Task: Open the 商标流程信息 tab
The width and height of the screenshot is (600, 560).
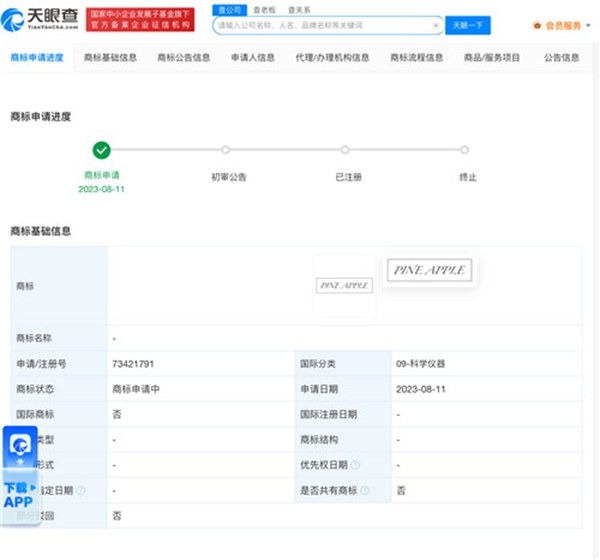Action: tap(417, 58)
